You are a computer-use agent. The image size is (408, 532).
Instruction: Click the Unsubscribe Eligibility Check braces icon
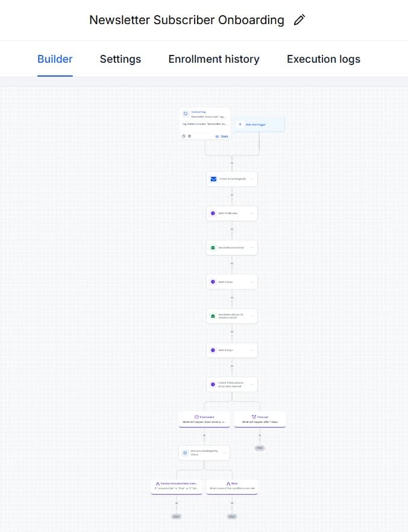click(x=185, y=453)
